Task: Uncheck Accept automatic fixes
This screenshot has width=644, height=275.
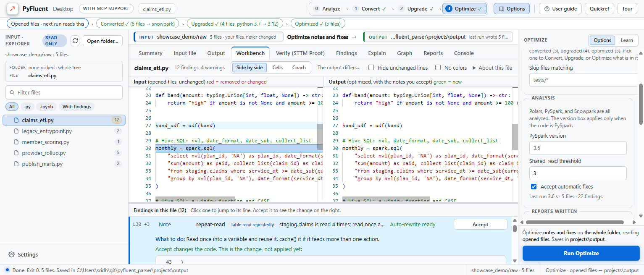Action: [x=534, y=186]
